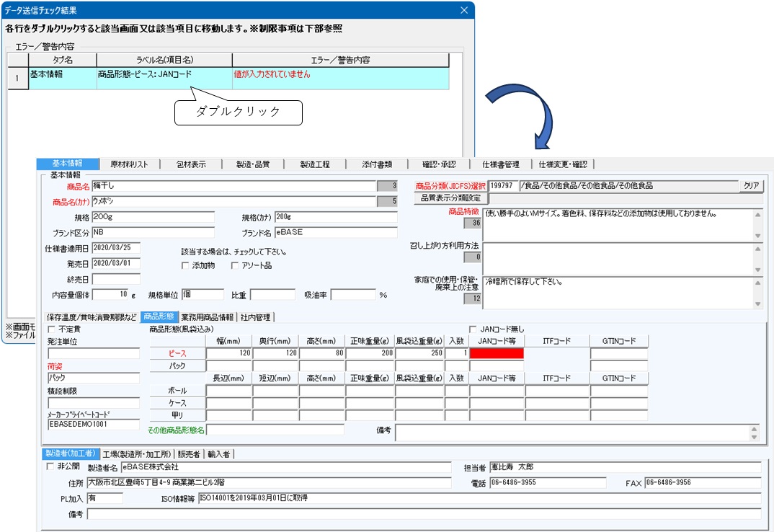
Task: Open the 業務用商品情報 sub-tab
Action: (207, 317)
